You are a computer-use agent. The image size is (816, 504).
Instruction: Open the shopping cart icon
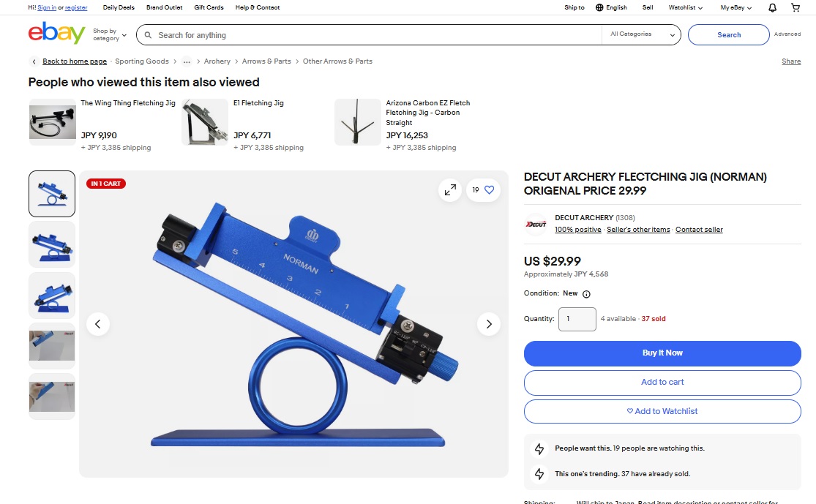[796, 7]
